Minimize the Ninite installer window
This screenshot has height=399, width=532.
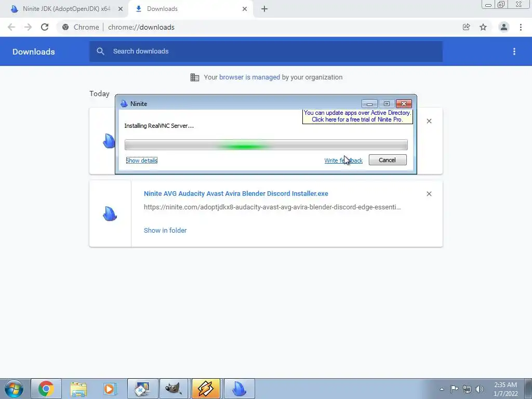tap(369, 103)
